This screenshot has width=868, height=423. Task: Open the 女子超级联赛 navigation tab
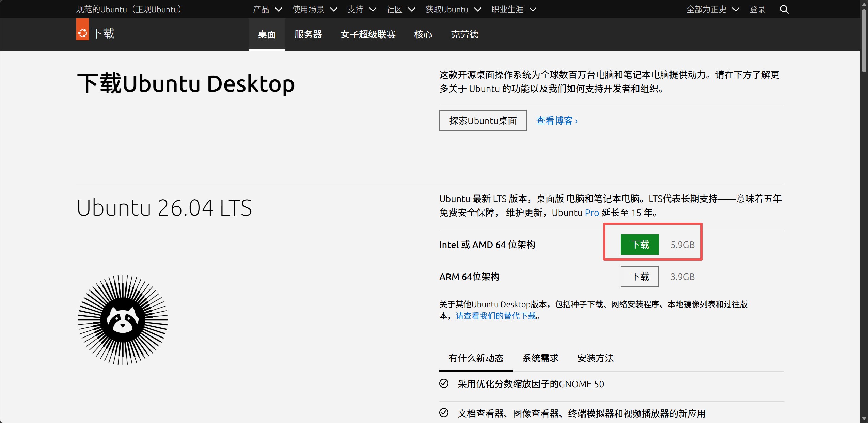(368, 34)
